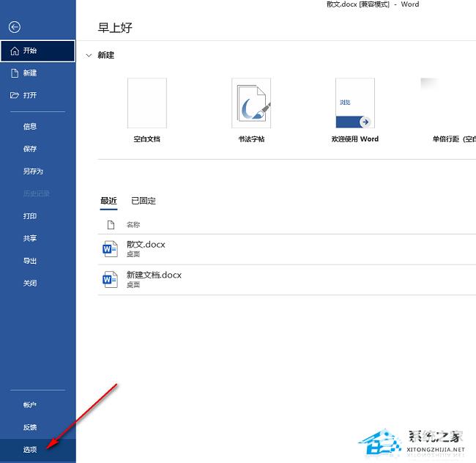The height and width of the screenshot is (463, 476).
Task: Switch to the 最近 tab
Action: pyautogui.click(x=108, y=201)
